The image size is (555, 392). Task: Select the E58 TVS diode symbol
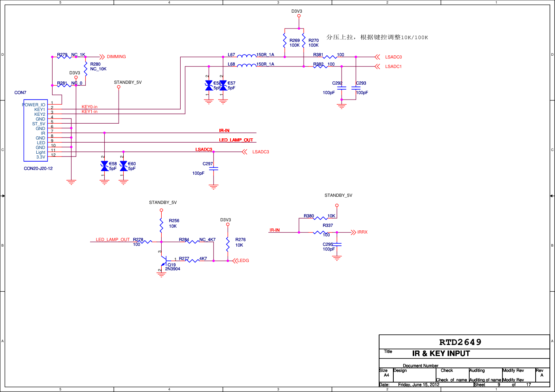pyautogui.click(x=104, y=166)
